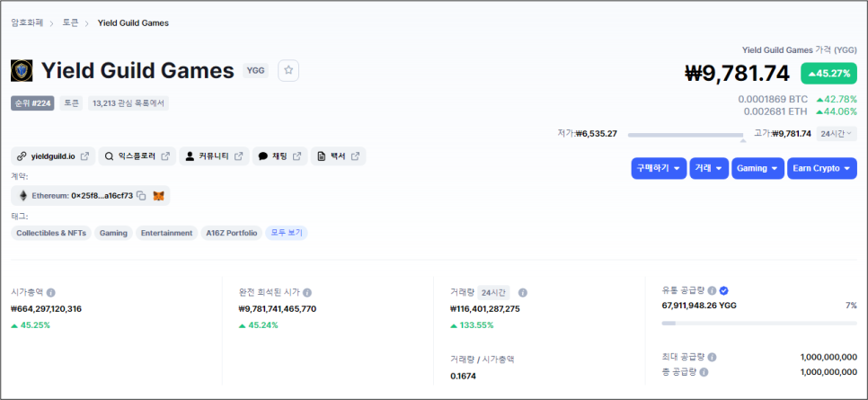Open the 거래 dropdown
Image resolution: width=868 pixels, height=400 pixels.
click(709, 168)
